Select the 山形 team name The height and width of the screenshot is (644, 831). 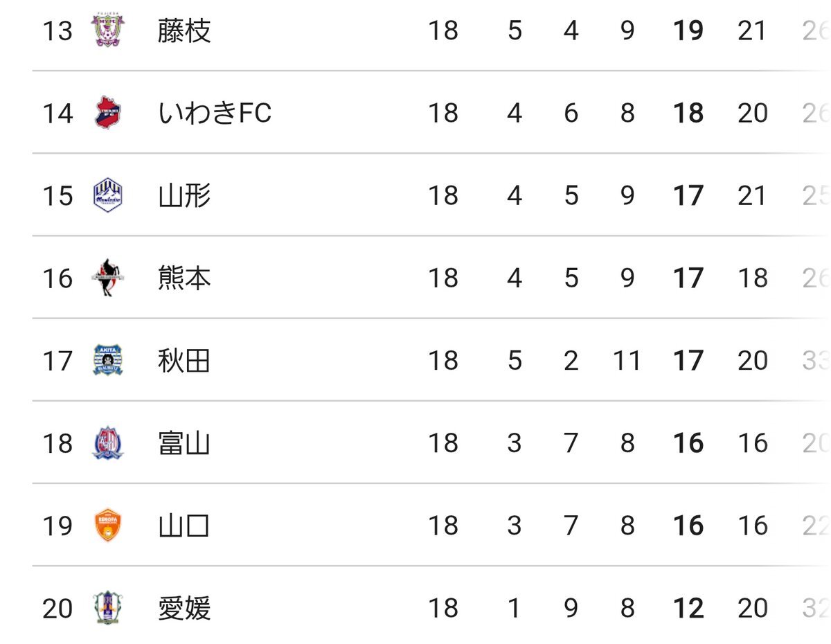pos(184,196)
